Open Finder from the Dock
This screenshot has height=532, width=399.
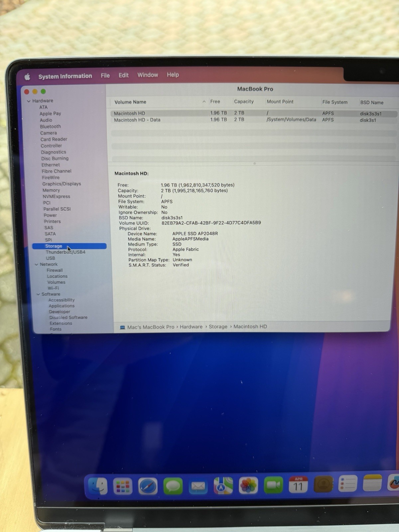(x=98, y=486)
